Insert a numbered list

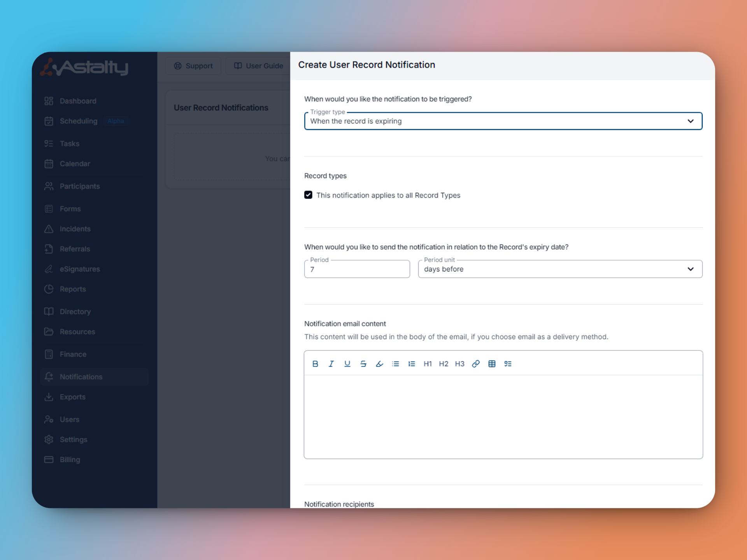(411, 364)
